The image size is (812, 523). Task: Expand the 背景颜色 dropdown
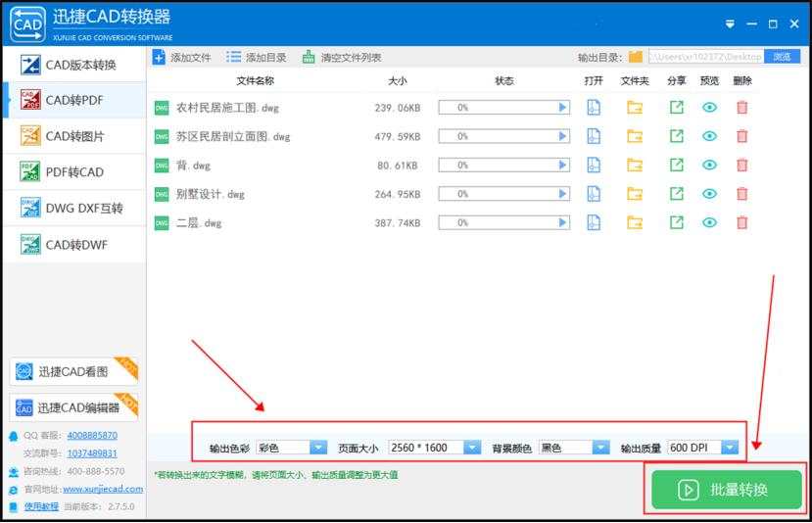click(600, 448)
